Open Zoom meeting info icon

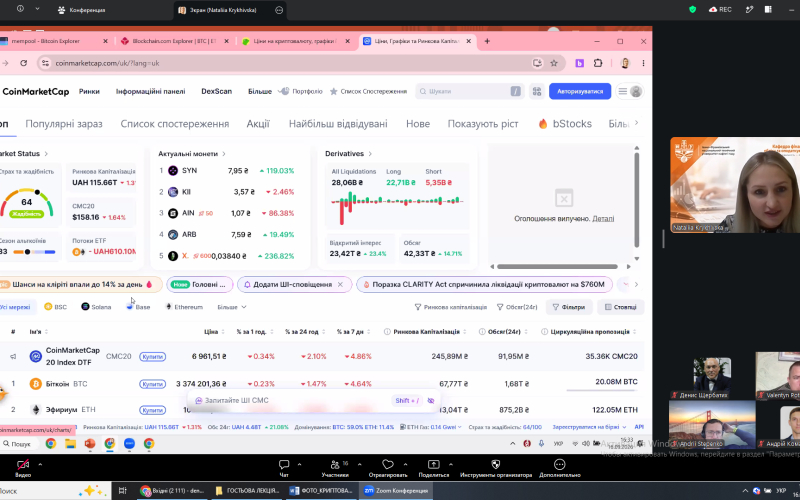(x=20, y=9)
